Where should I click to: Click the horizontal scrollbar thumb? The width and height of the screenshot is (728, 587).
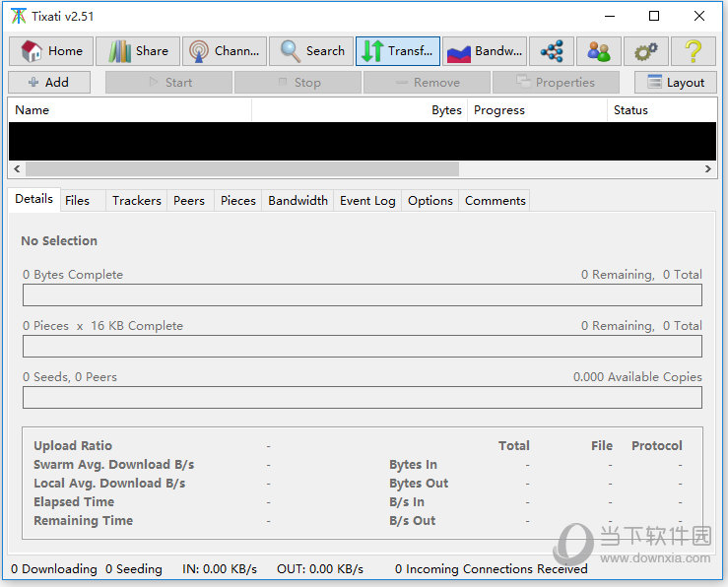click(x=242, y=168)
